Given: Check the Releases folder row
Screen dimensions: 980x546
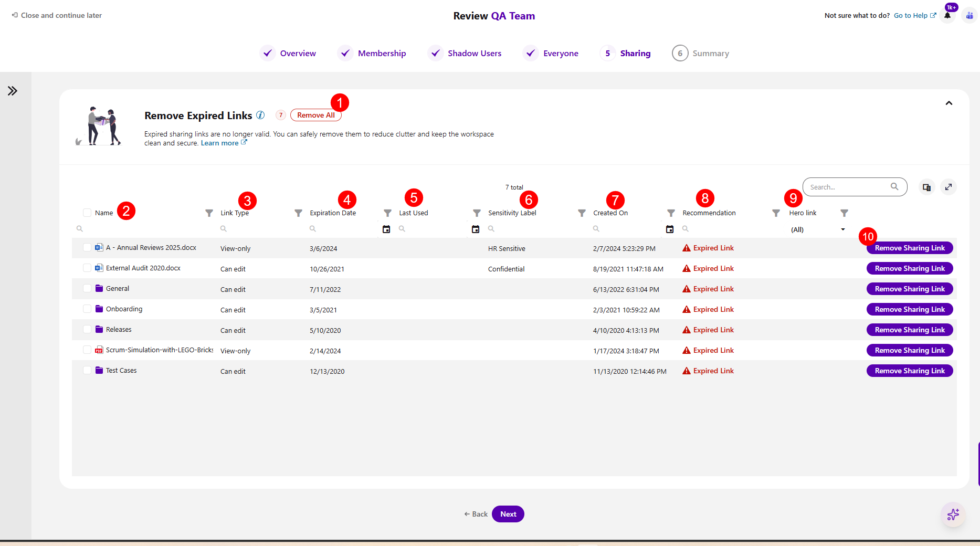Looking at the screenshot, I should click(x=87, y=329).
